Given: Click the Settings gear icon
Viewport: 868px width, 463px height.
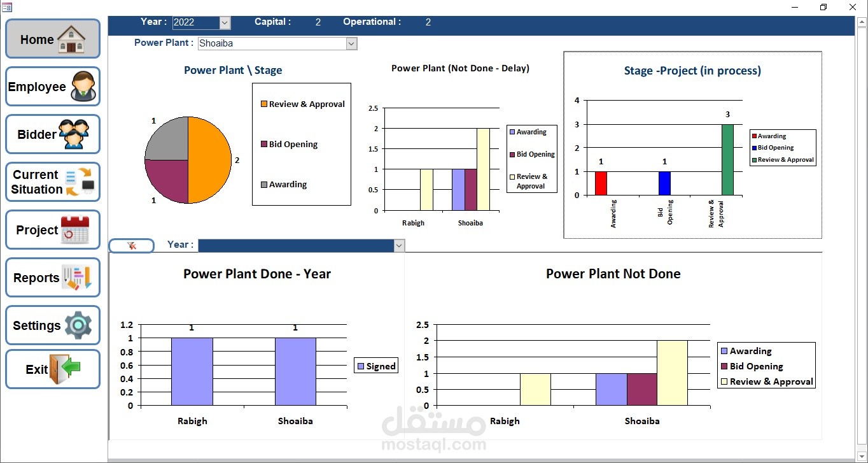Looking at the screenshot, I should [x=78, y=325].
